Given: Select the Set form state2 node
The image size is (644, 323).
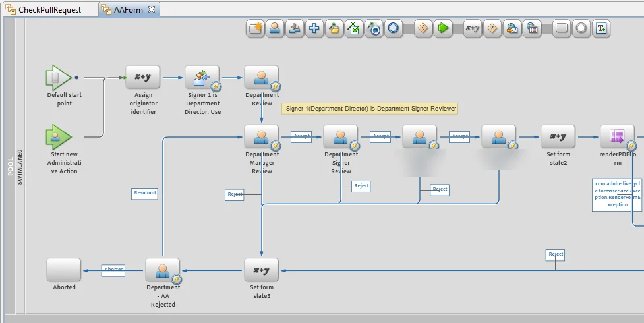Looking at the screenshot, I should pos(558,137).
